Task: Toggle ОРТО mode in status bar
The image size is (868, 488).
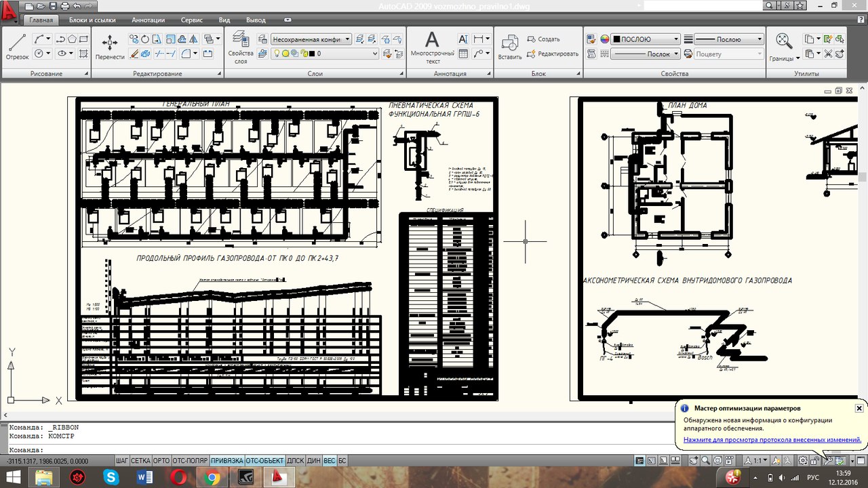Action: pyautogui.click(x=161, y=461)
